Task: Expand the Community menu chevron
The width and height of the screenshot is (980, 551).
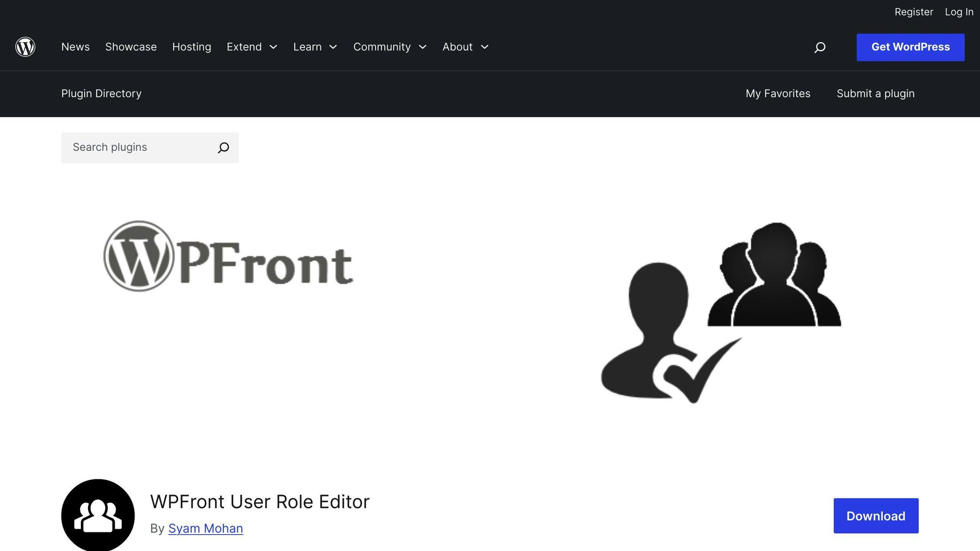Action: (423, 47)
